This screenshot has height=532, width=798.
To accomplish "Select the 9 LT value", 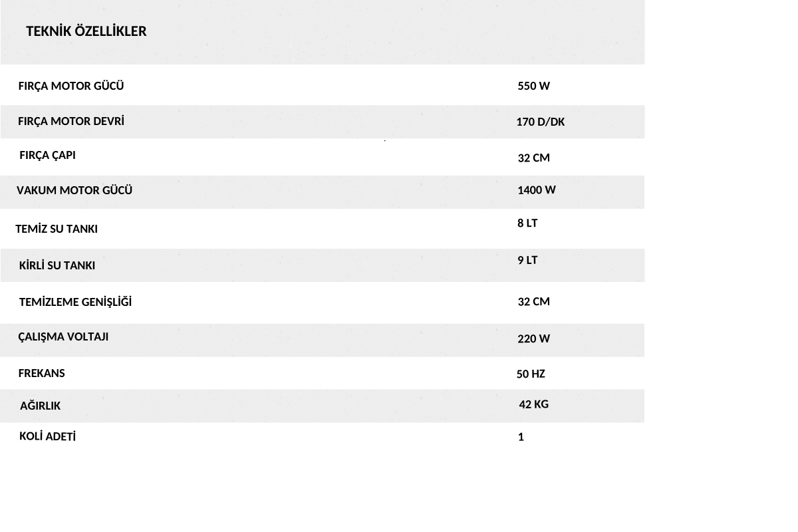I will point(527,260).
